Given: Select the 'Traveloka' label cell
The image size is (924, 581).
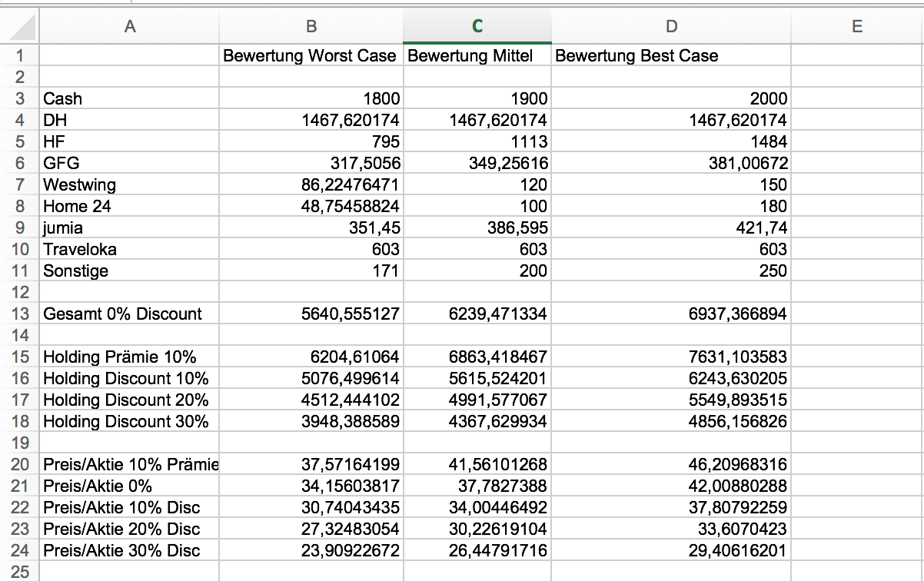Looking at the screenshot, I should (x=129, y=249).
